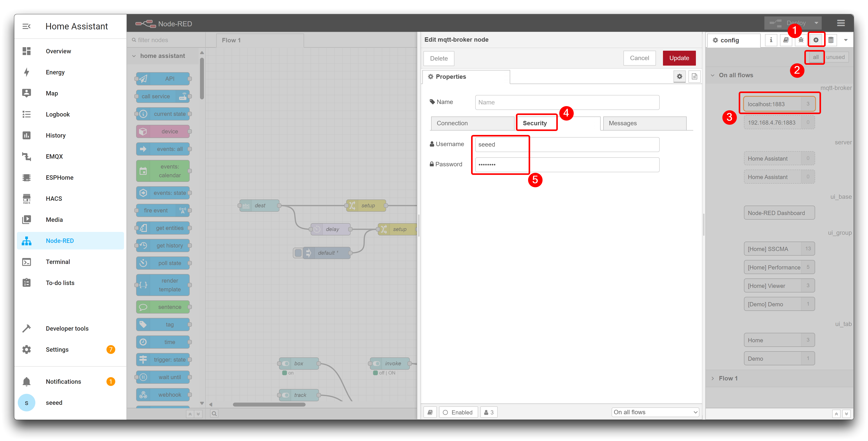Viewport: 868px width, 441px height.
Task: Select the Flow 1 workspace tab
Action: point(260,40)
